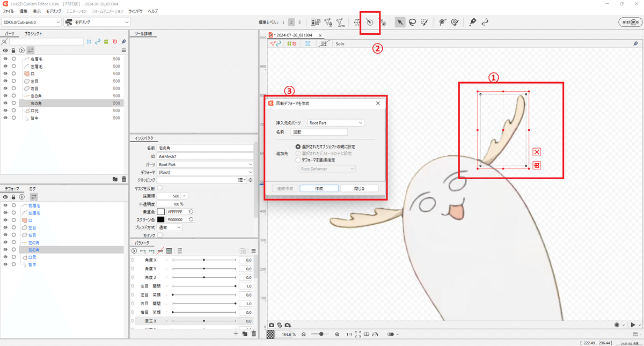
Task: Hide 右眉毛 in Parts palette
Action: tap(5, 59)
